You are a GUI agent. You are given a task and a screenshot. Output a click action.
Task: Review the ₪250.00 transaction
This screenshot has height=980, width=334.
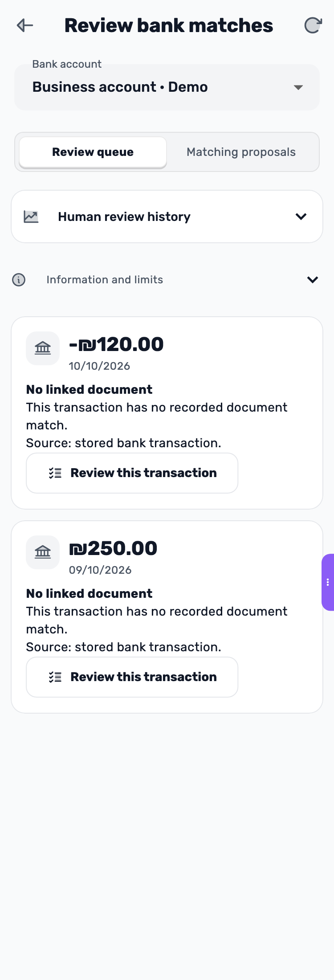(x=132, y=677)
